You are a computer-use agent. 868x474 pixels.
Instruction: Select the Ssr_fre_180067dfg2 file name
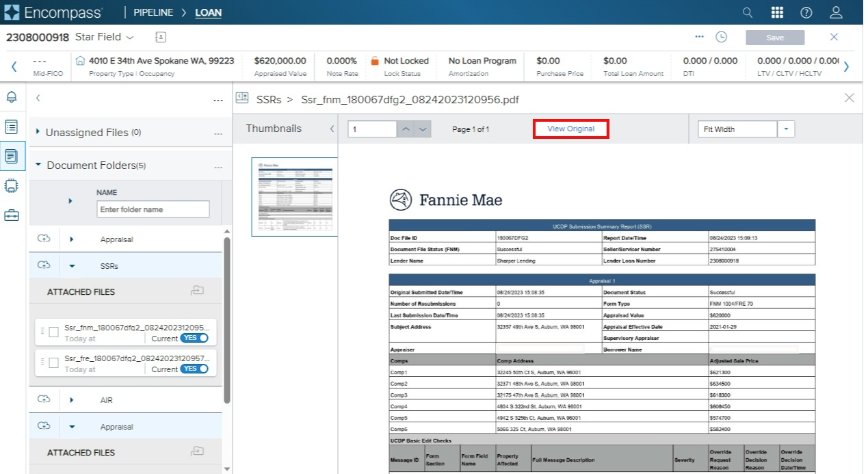pos(135,358)
